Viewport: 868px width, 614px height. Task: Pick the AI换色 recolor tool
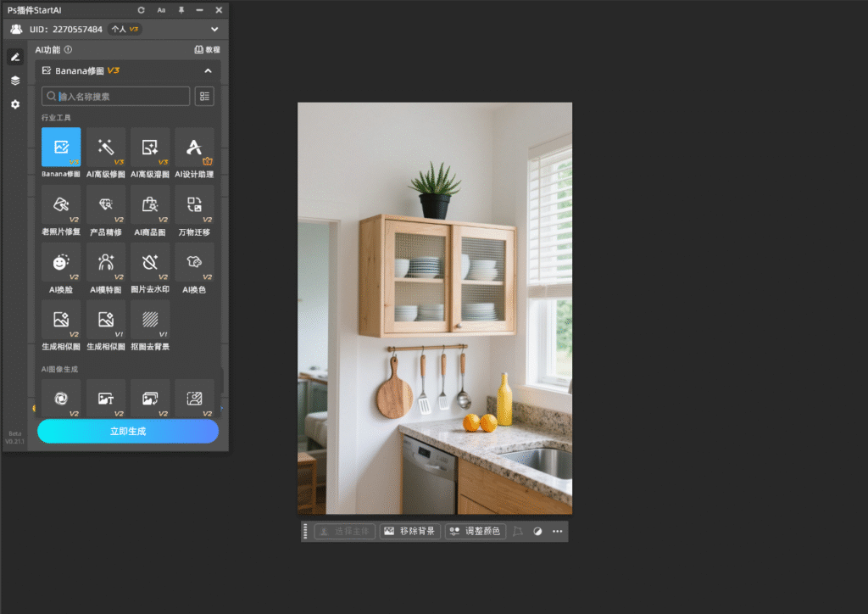click(x=194, y=263)
